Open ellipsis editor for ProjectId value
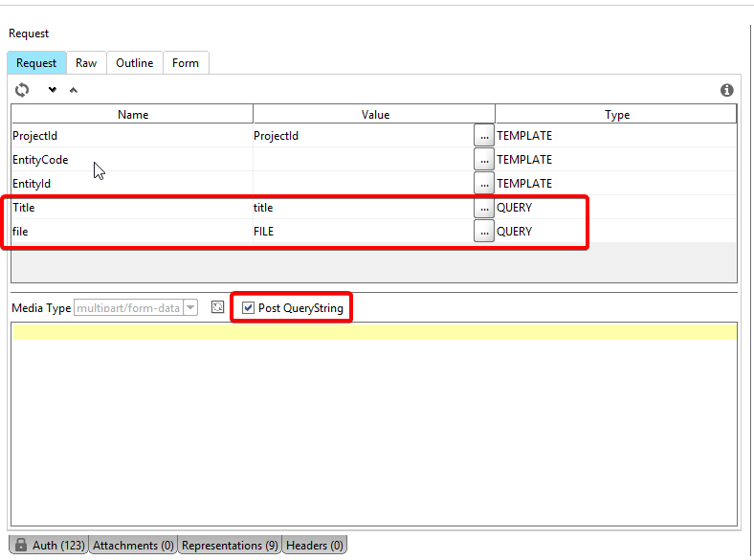This screenshot has width=754, height=560. 484,136
